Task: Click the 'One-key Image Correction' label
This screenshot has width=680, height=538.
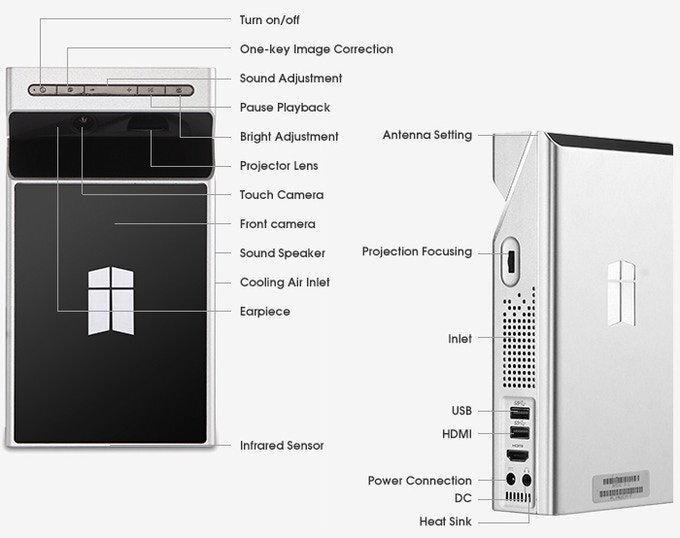Action: [317, 49]
